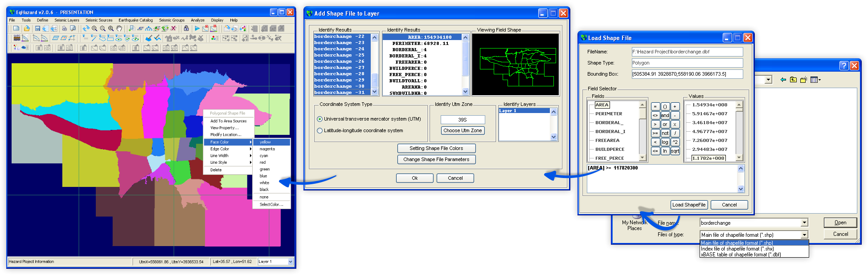Click the blue refresh arrows icon
The width and height of the screenshot is (868, 275).
coord(86,28)
